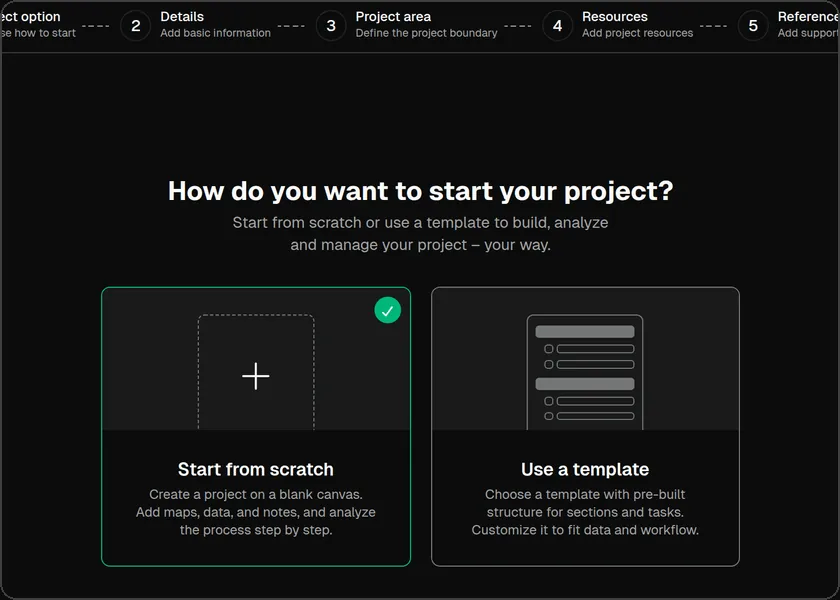Click the 'Choose a template with pre-built' description
The height and width of the screenshot is (600, 840).
[585, 512]
